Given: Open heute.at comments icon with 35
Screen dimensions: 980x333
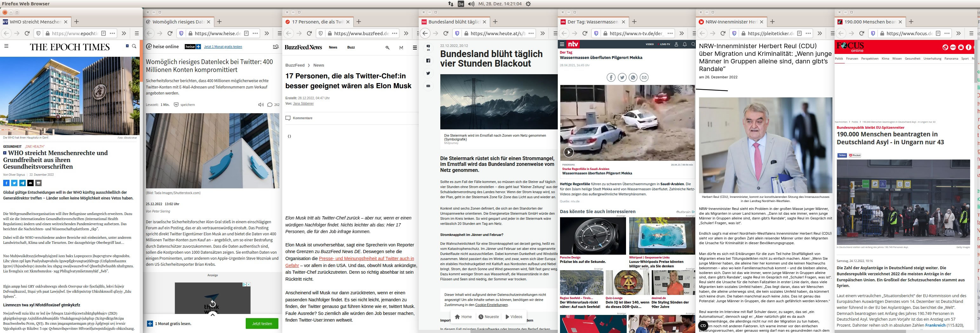Looking at the screenshot, I should [428, 48].
